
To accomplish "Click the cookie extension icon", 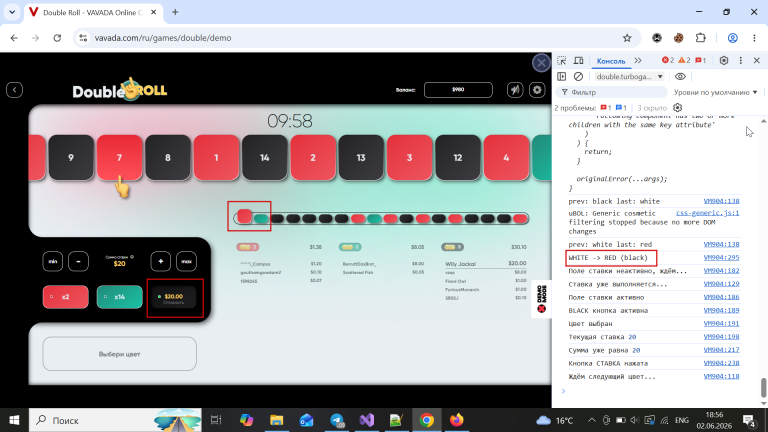I will pyautogui.click(x=678, y=38).
